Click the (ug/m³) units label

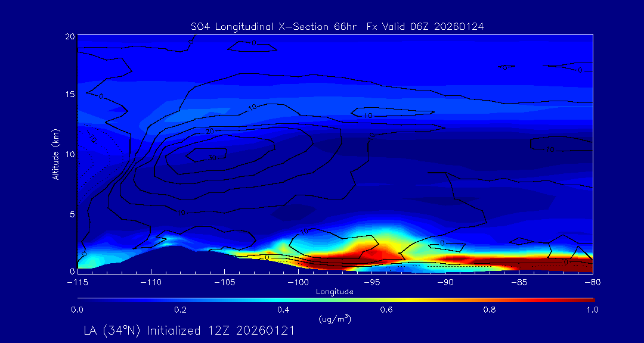[x=335, y=320]
